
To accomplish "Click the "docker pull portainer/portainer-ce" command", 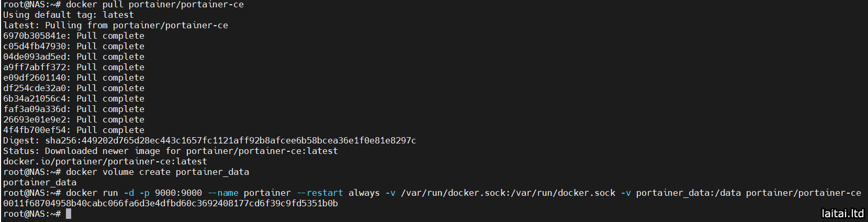I will 154,5.
